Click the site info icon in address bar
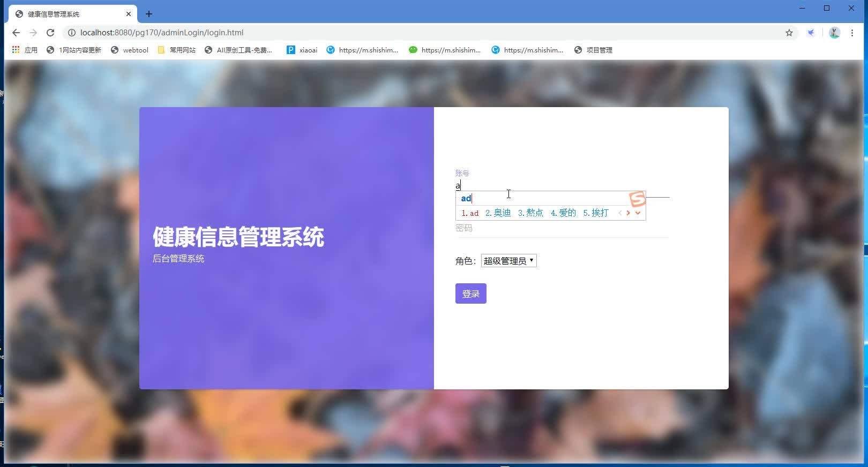 tap(71, 33)
